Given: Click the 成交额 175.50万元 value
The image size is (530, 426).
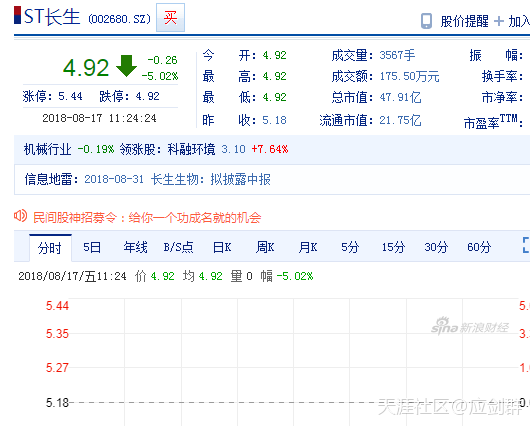Looking at the screenshot, I should [409, 76].
